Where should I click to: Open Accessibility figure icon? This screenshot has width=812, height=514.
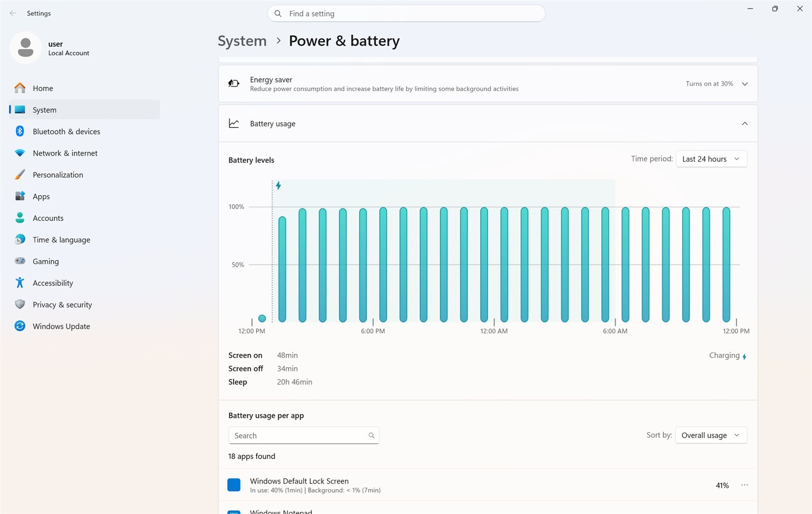coord(20,283)
